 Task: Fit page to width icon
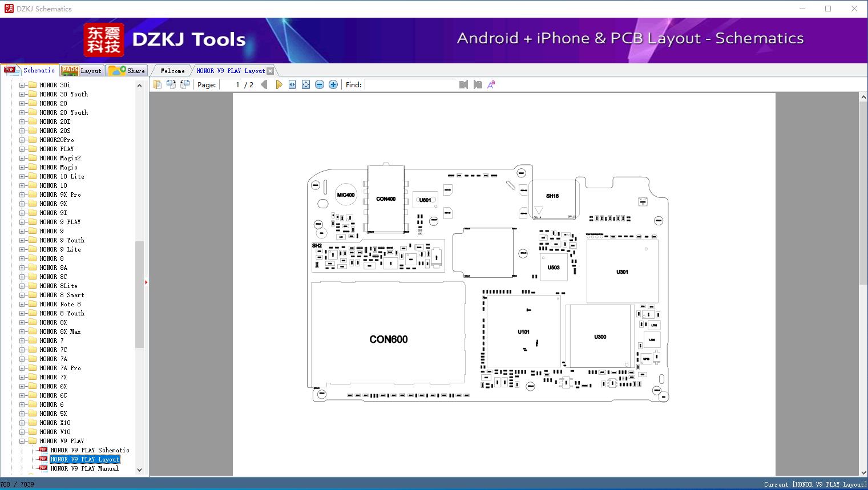(292, 84)
